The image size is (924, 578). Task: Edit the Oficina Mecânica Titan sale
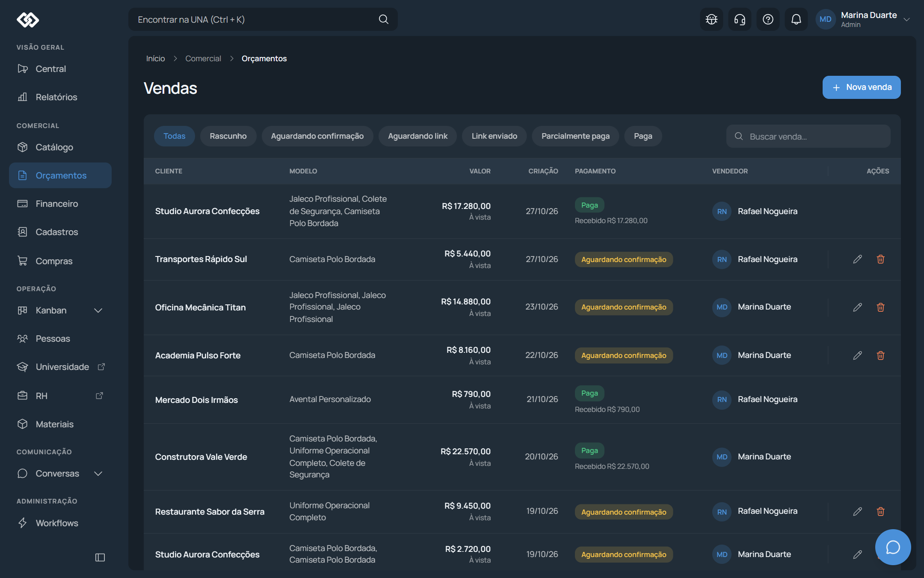click(857, 307)
